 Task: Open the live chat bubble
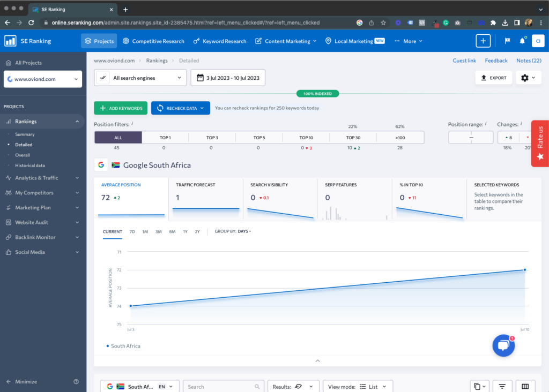tap(503, 345)
